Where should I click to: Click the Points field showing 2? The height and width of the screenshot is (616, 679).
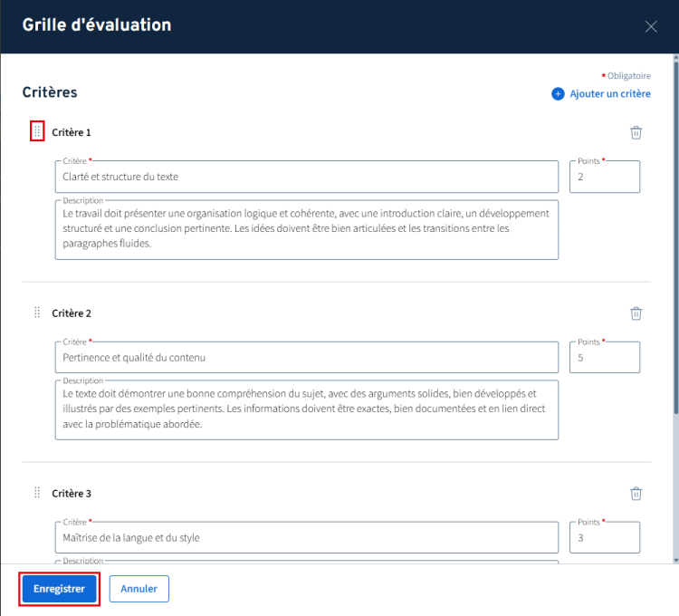pos(605,177)
